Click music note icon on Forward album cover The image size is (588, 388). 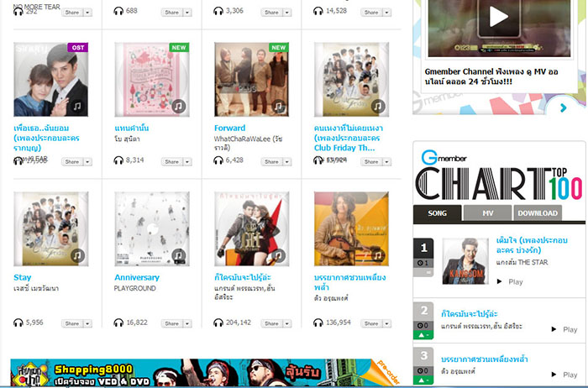(278, 107)
